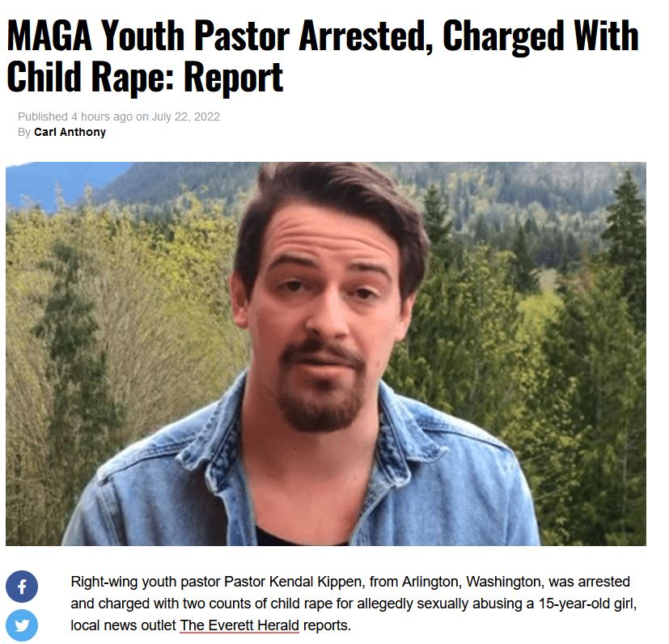Image resolution: width=669 pixels, height=644 pixels.
Task: Click the name 'Kendal Kippen' in paragraph
Action: click(317, 582)
